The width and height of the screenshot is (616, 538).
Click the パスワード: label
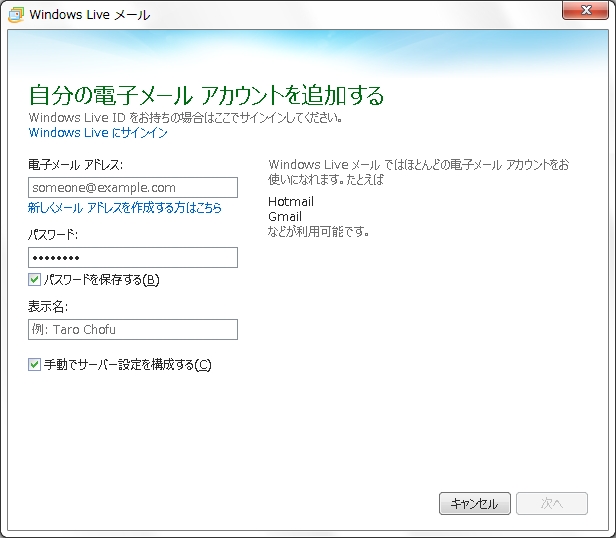point(53,235)
